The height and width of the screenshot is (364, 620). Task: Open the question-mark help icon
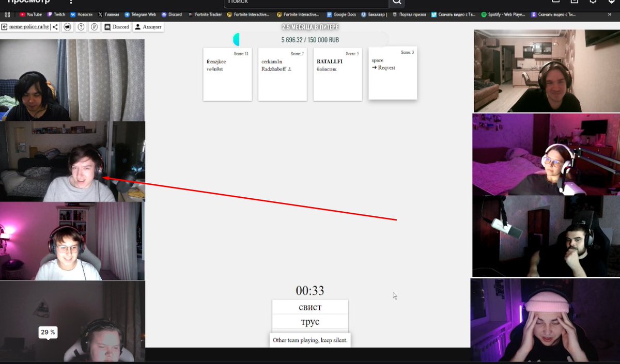click(81, 27)
